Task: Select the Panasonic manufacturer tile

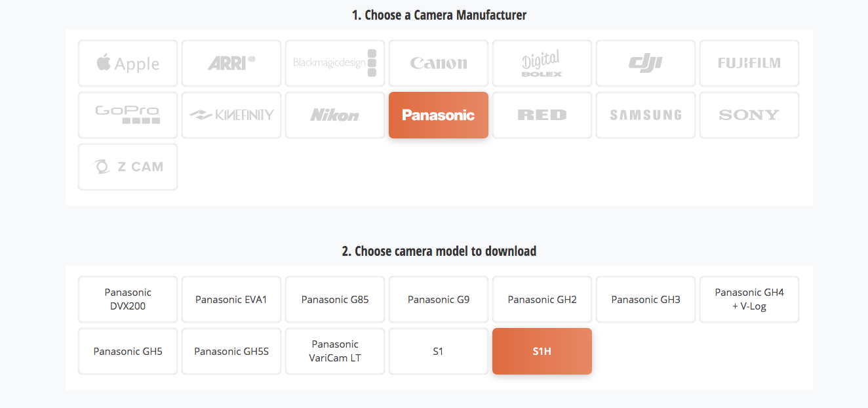Action: (x=438, y=115)
